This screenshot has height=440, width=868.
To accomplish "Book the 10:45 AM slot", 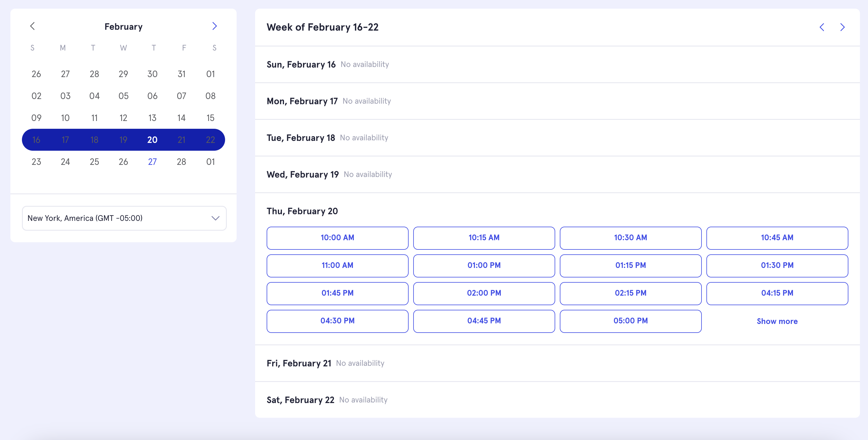I will tap(777, 238).
